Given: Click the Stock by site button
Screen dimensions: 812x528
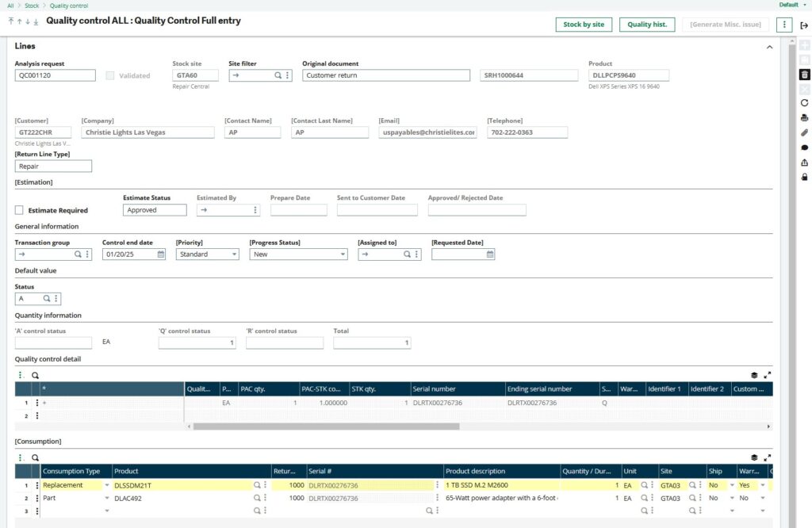Looking at the screenshot, I should coord(584,25).
